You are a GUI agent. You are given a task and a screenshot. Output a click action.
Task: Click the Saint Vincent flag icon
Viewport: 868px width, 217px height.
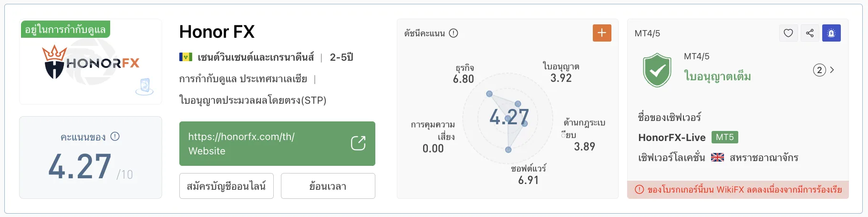pyautogui.click(x=186, y=57)
